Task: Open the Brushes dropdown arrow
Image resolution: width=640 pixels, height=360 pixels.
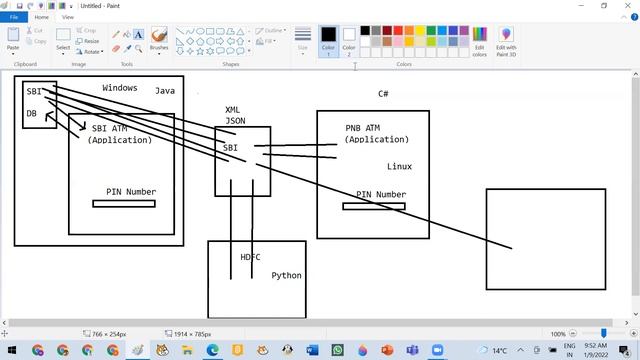Action: click(159, 53)
